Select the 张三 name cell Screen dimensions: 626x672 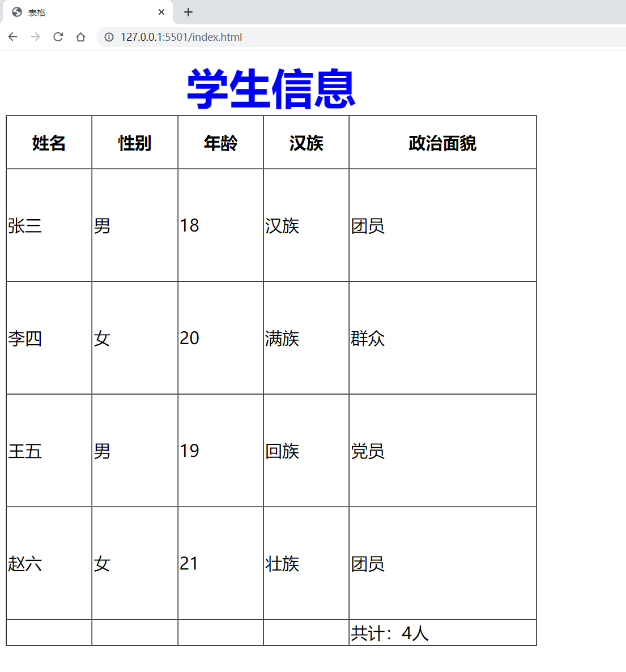tap(49, 225)
